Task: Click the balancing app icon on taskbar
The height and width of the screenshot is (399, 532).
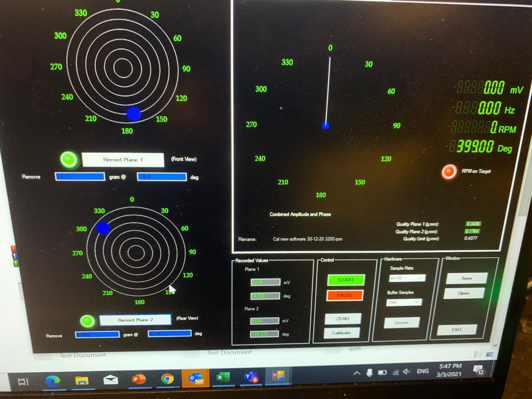Action: click(x=278, y=376)
